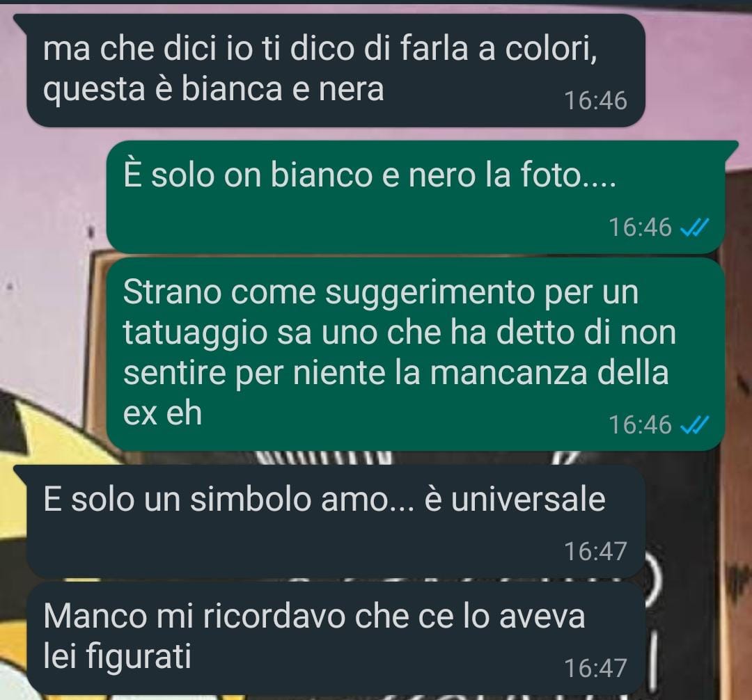Tap the 16:46 timestamp on the first message
752x700 pixels.
(595, 101)
